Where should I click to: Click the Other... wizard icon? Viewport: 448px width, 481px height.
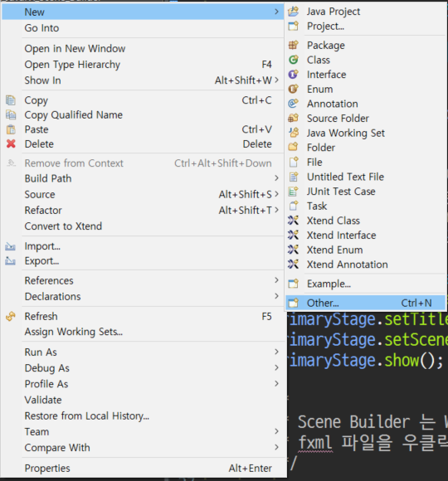point(294,303)
